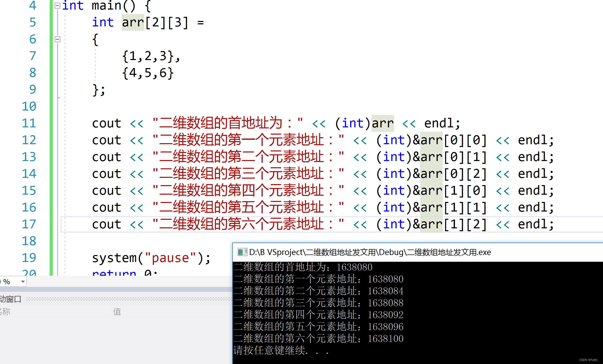603x364 pixels.
Task: Click the {4,5,6} row in the code
Action: tap(148, 73)
